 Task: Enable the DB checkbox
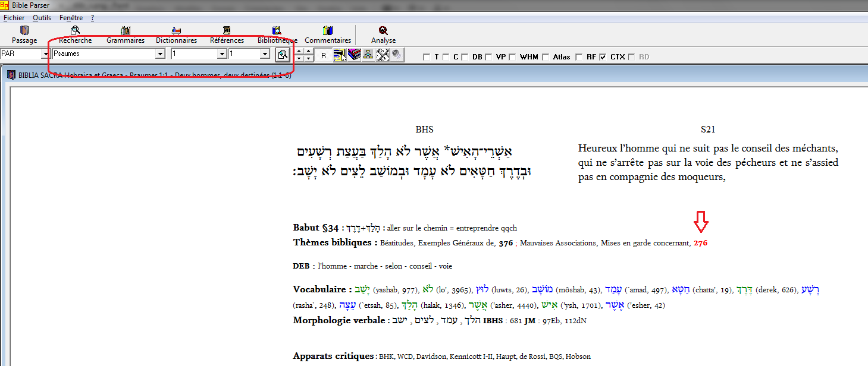click(x=464, y=57)
